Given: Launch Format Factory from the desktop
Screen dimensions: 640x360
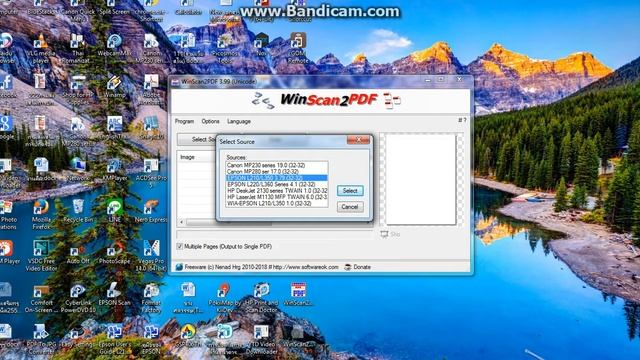Looking at the screenshot, I should [151, 299].
